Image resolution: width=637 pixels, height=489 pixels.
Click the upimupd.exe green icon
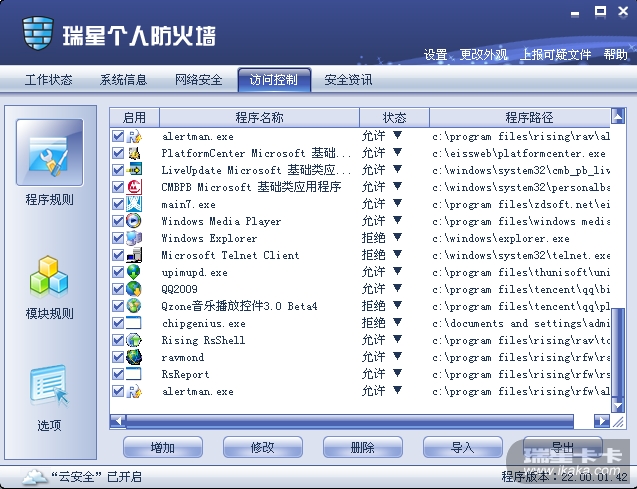point(134,272)
